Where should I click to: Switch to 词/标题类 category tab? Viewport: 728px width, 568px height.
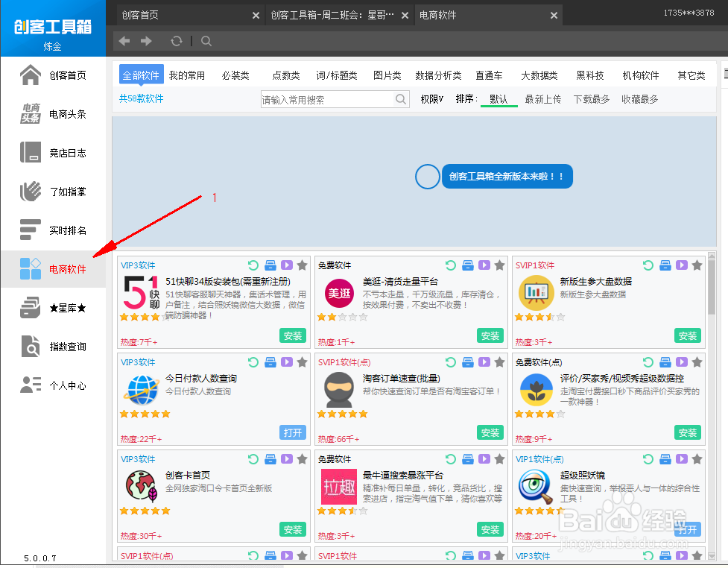tap(337, 75)
